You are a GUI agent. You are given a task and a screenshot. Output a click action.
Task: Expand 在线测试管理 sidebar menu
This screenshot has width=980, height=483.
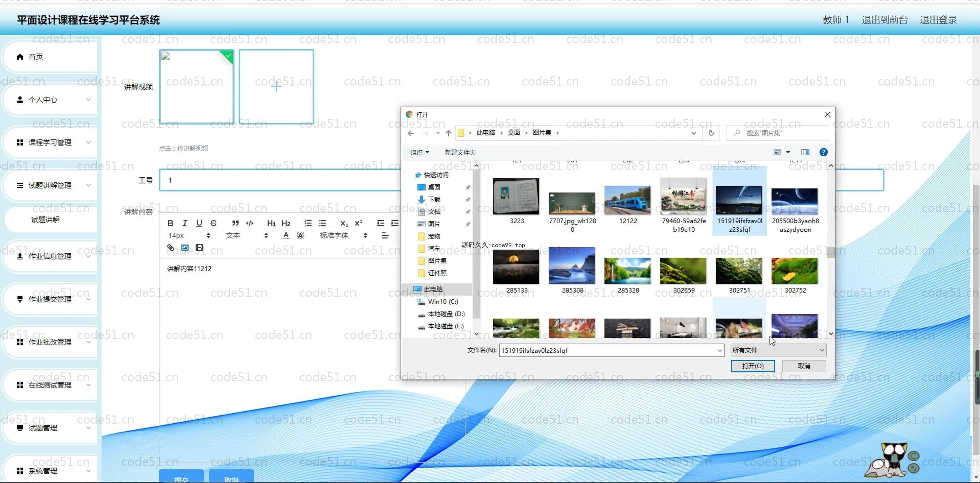coord(49,385)
